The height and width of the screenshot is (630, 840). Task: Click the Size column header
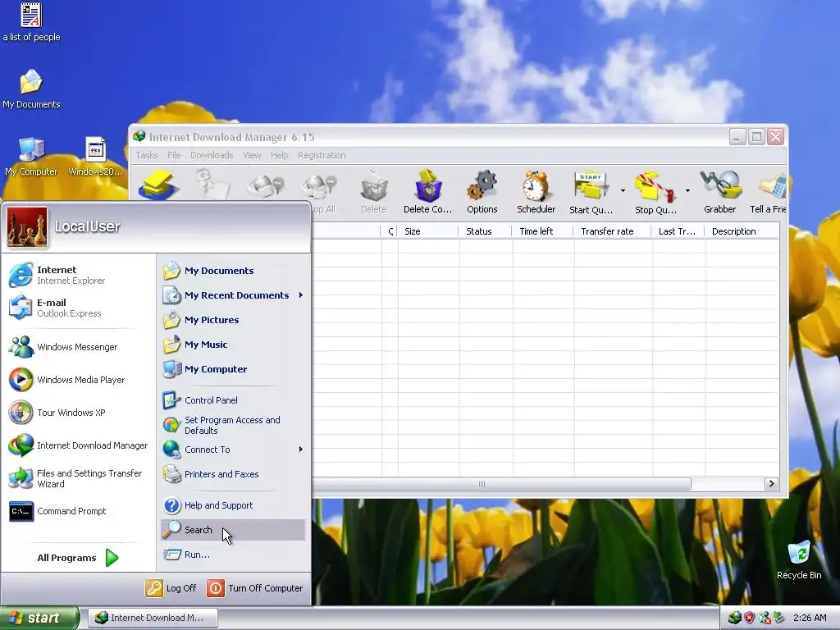tap(427, 231)
